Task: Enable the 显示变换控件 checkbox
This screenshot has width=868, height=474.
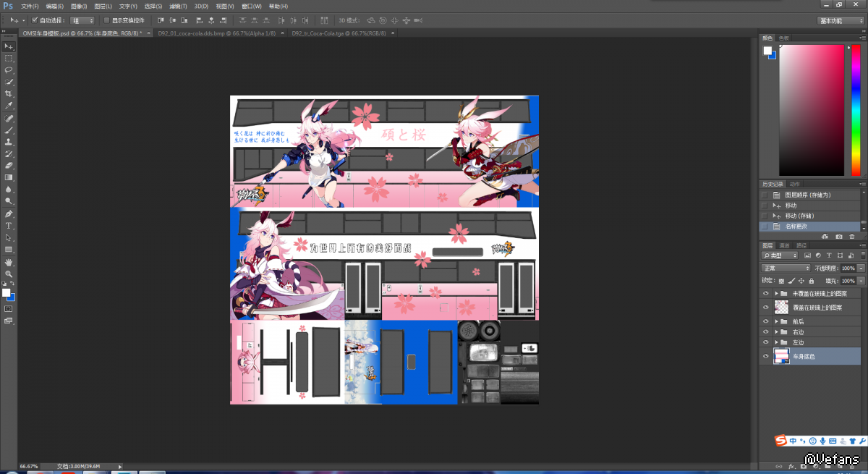Action: [106, 20]
